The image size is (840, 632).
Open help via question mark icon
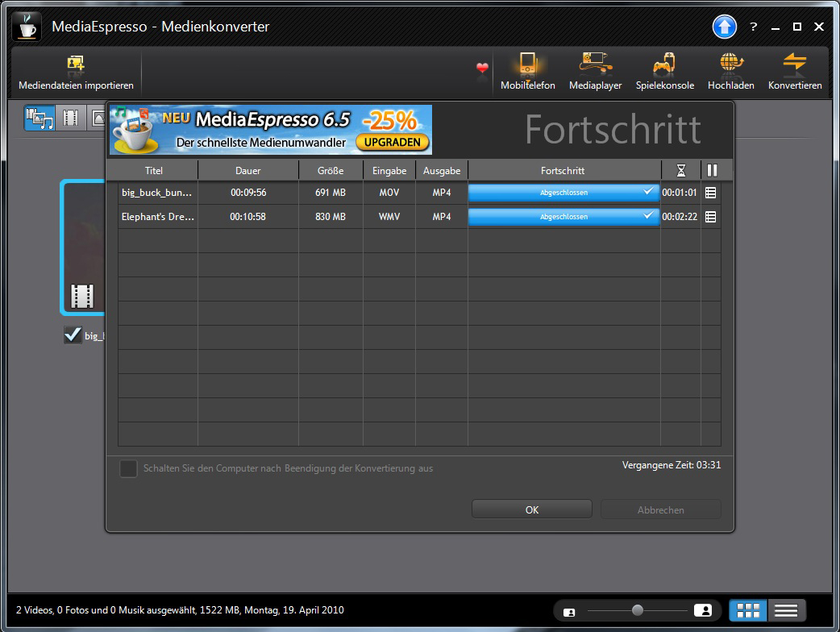point(753,27)
